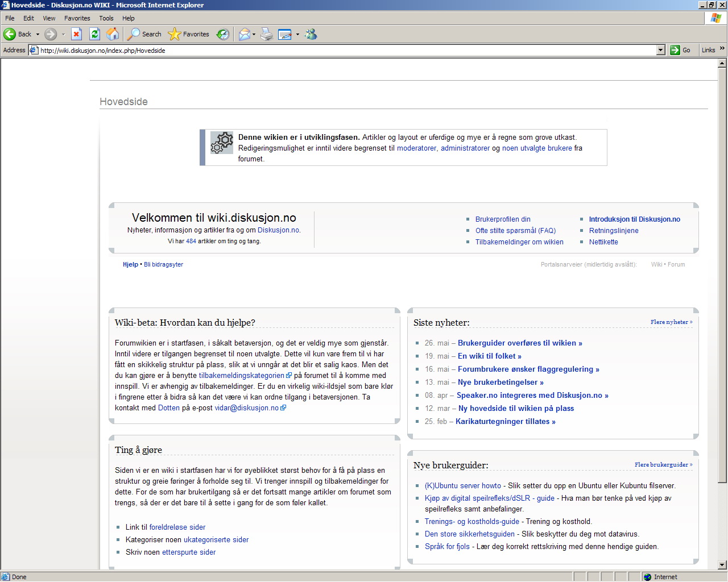Open the tilbakemeldingskategorien link
The height and width of the screenshot is (582, 728).
[x=245, y=376]
